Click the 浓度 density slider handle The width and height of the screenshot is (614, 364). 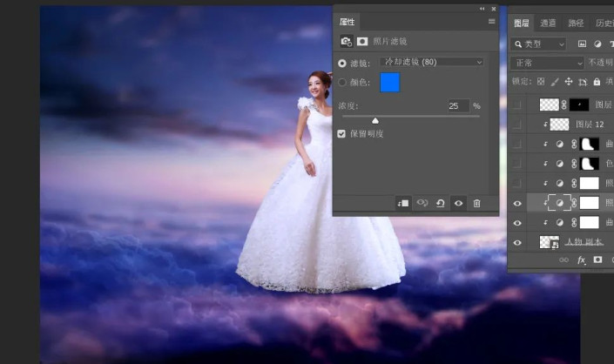pyautogui.click(x=375, y=120)
